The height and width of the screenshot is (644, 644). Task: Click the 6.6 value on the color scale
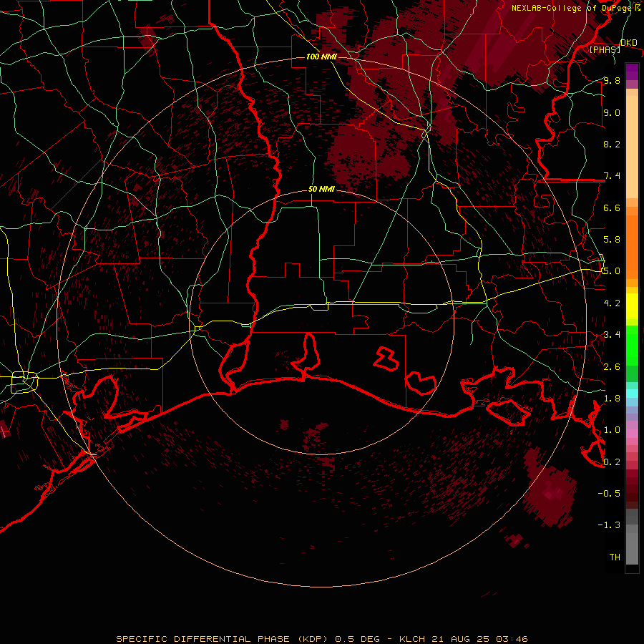pos(612,208)
